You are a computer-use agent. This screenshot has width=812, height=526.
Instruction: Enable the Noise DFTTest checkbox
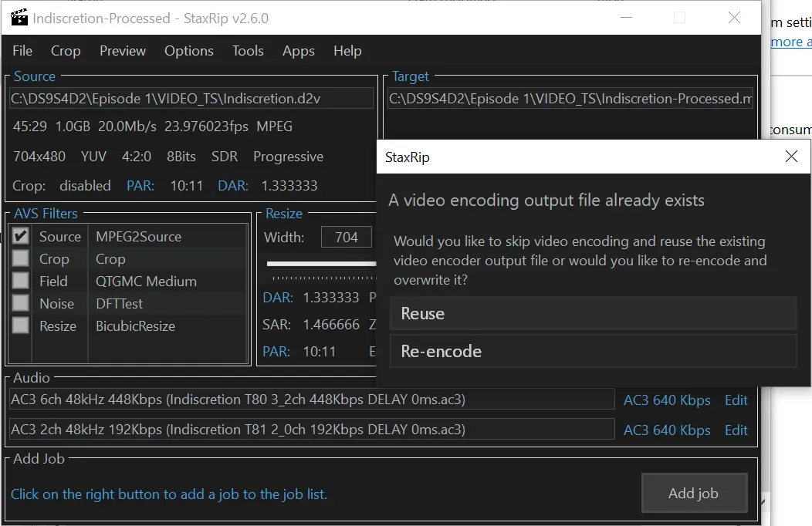click(21, 303)
